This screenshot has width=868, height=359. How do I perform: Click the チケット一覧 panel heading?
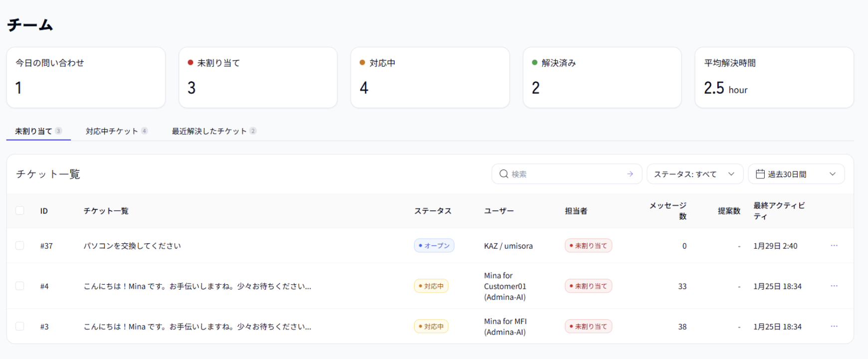point(48,174)
